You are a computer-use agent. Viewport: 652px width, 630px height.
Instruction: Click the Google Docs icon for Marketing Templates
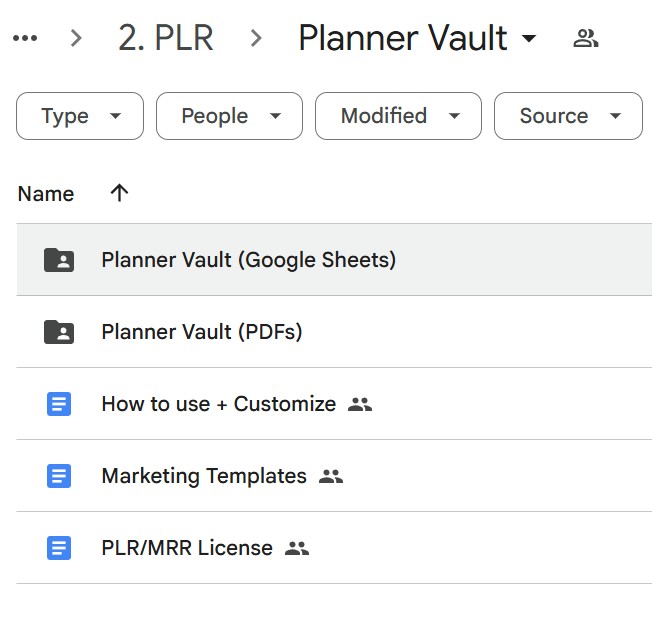(x=59, y=476)
